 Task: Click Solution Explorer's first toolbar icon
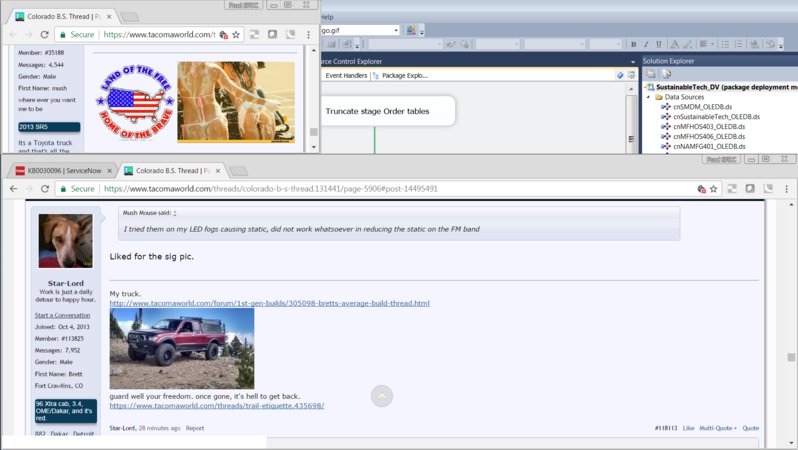[650, 74]
